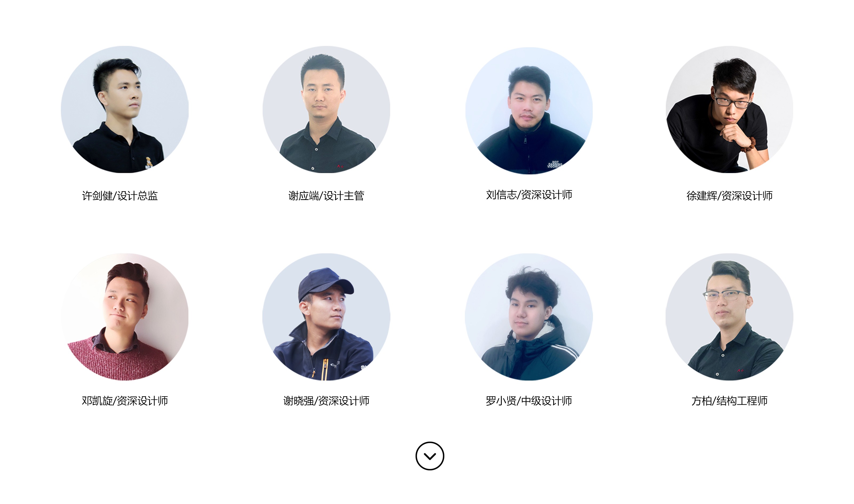Screen dimensions: 854x504
Task: Click the 罗小贤/中级设计师 caption
Action: 529,401
